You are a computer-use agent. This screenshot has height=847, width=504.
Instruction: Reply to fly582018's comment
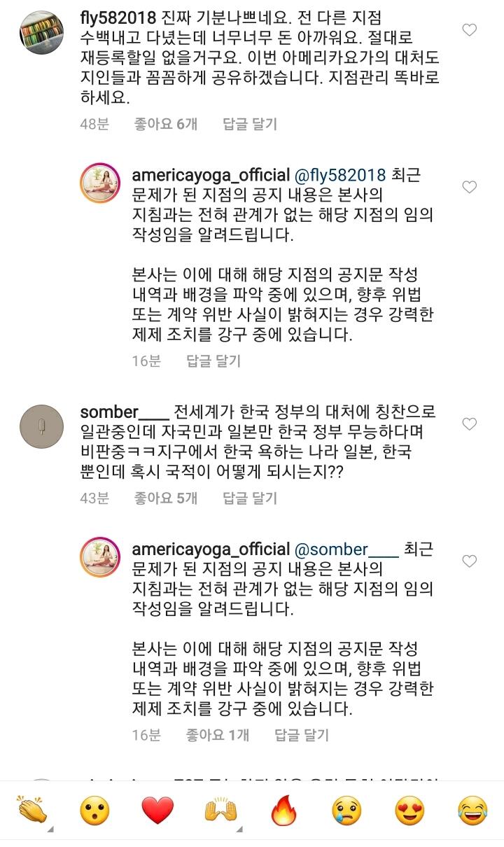249,124
